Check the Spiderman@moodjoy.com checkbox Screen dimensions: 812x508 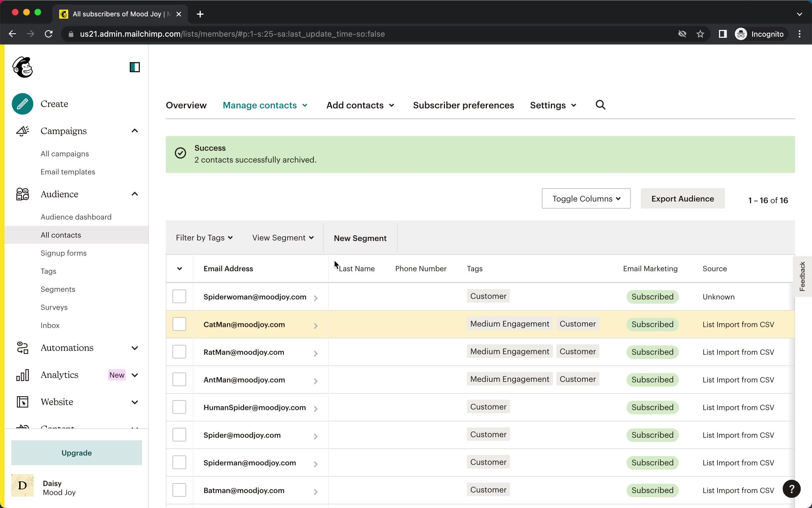[x=179, y=462]
